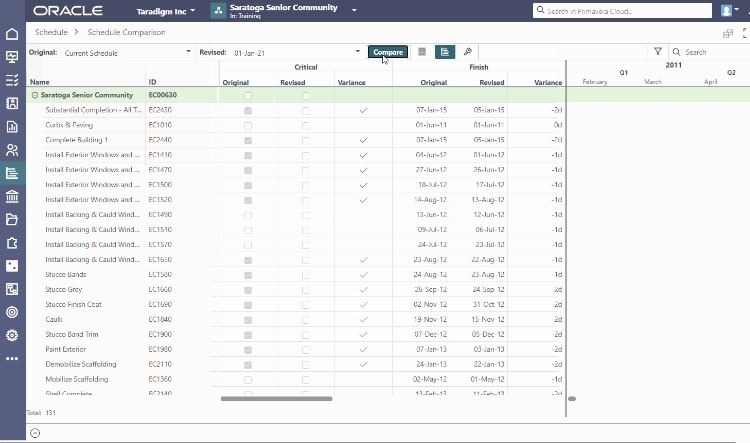Click the EC1010 ID cell
This screenshot has width=750, height=443.
click(x=160, y=125)
